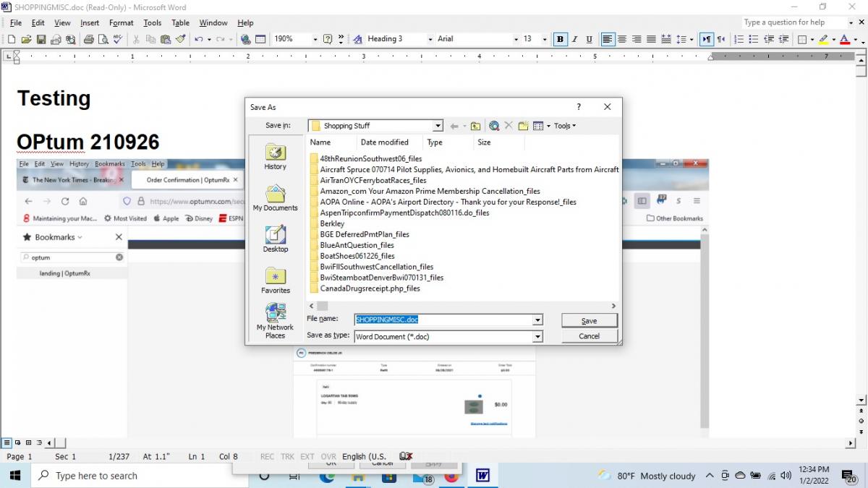Image resolution: width=868 pixels, height=488 pixels.
Task: Toggle Align Right alignment
Action: tap(637, 39)
